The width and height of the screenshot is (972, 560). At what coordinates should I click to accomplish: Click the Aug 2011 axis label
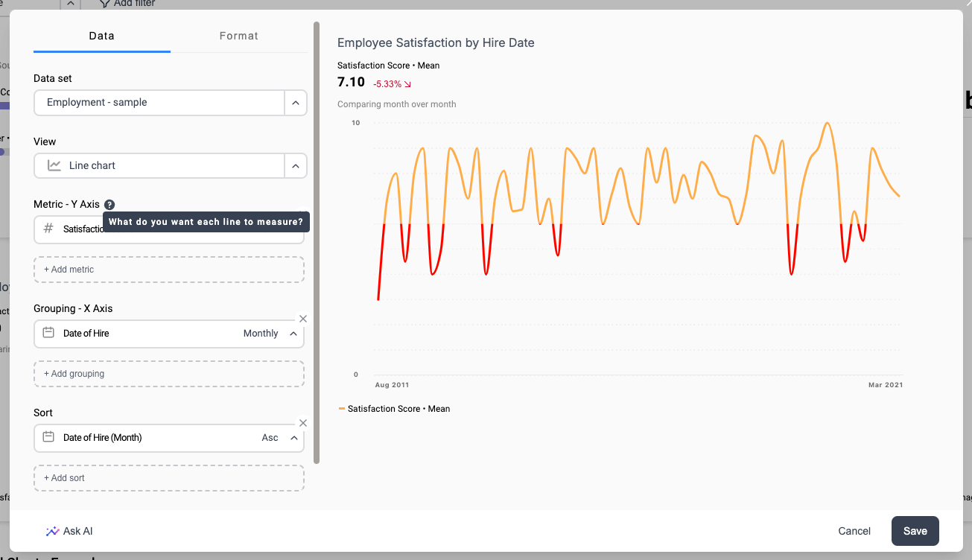click(392, 385)
